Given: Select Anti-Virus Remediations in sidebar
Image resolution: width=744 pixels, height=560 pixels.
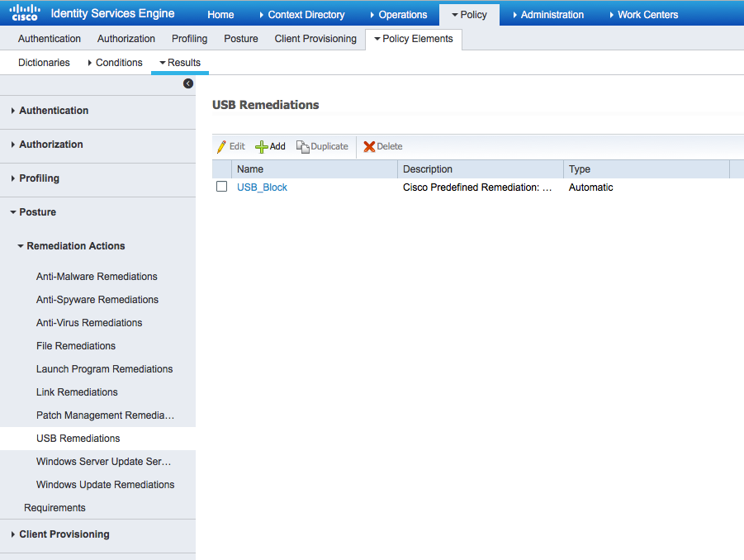Looking at the screenshot, I should 89,323.
